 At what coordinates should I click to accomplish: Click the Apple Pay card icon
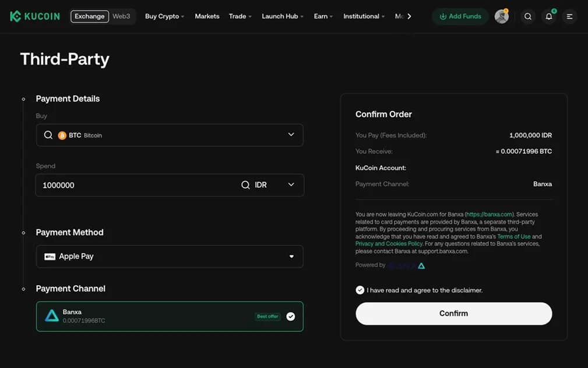coord(50,257)
